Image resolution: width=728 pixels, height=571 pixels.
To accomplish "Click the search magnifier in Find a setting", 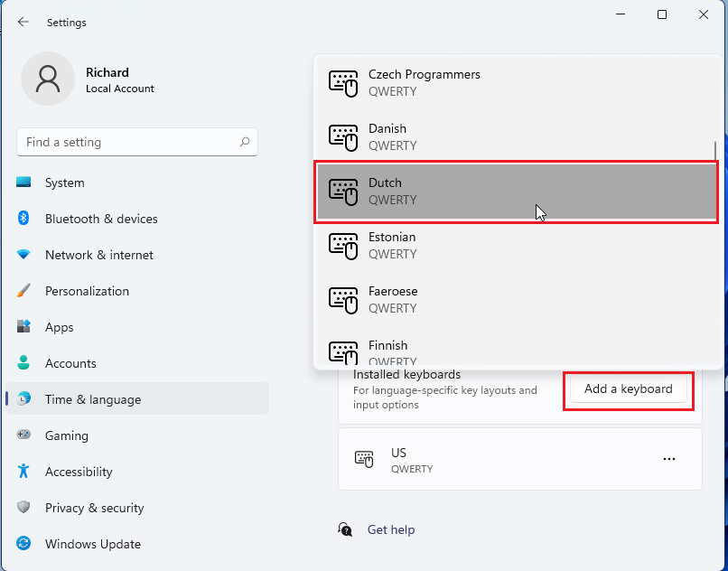I will 245,142.
